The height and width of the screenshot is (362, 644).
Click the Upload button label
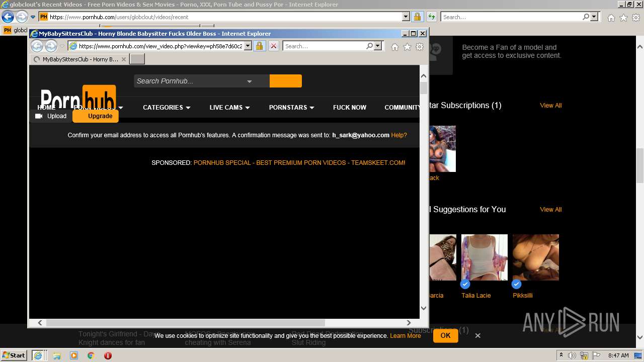[57, 116]
